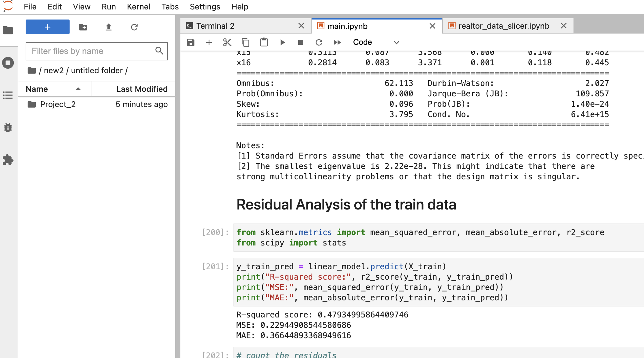Create a new launcher with blue plus button

pos(47,27)
